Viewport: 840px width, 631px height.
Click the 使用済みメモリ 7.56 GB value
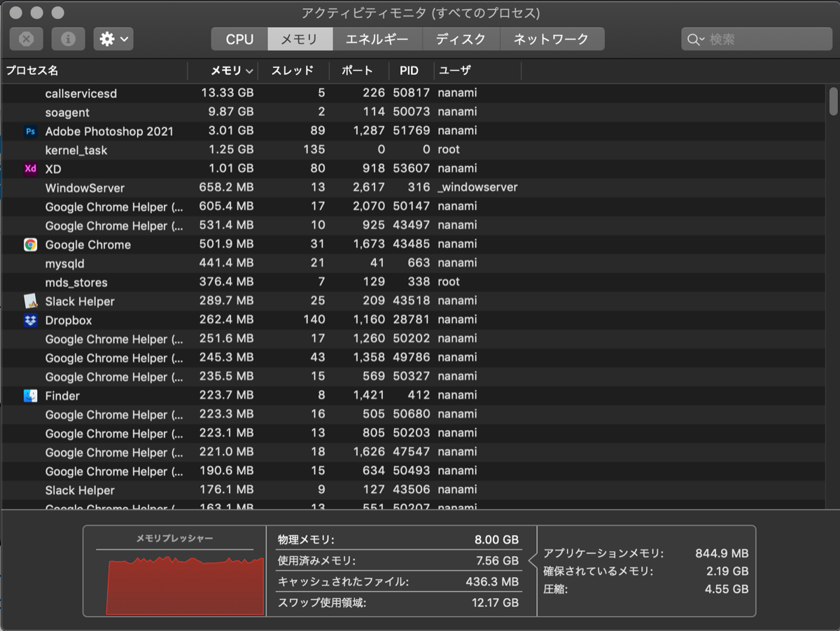point(496,561)
